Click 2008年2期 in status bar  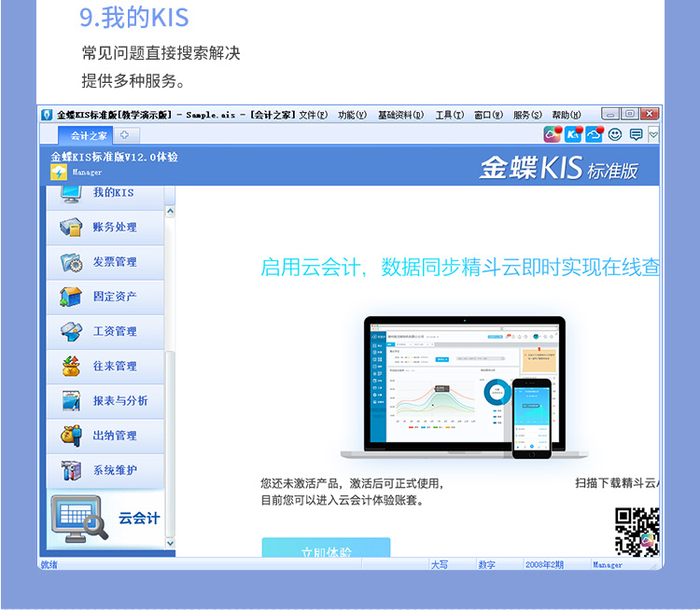(544, 565)
